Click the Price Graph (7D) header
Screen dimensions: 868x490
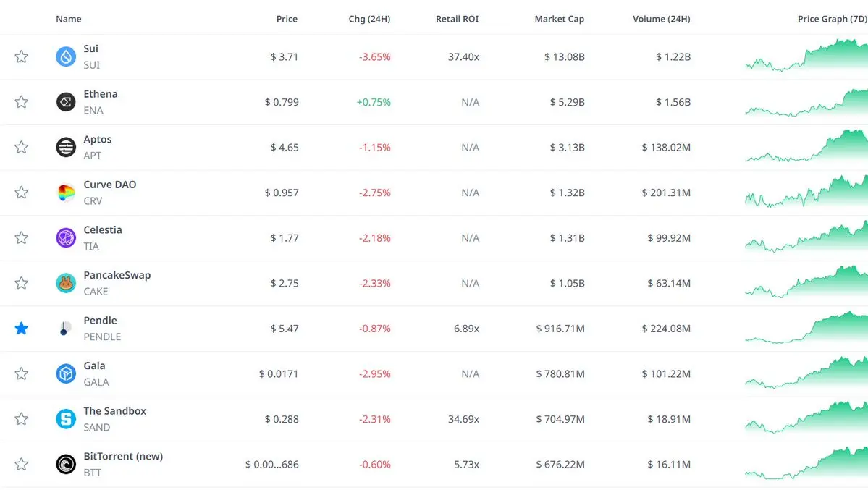833,19
